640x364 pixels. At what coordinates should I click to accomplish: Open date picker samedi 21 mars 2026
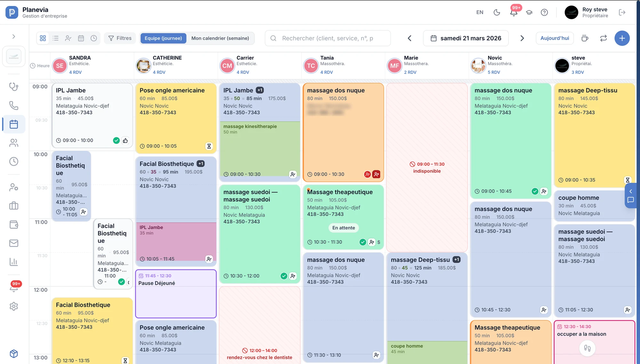coord(466,38)
